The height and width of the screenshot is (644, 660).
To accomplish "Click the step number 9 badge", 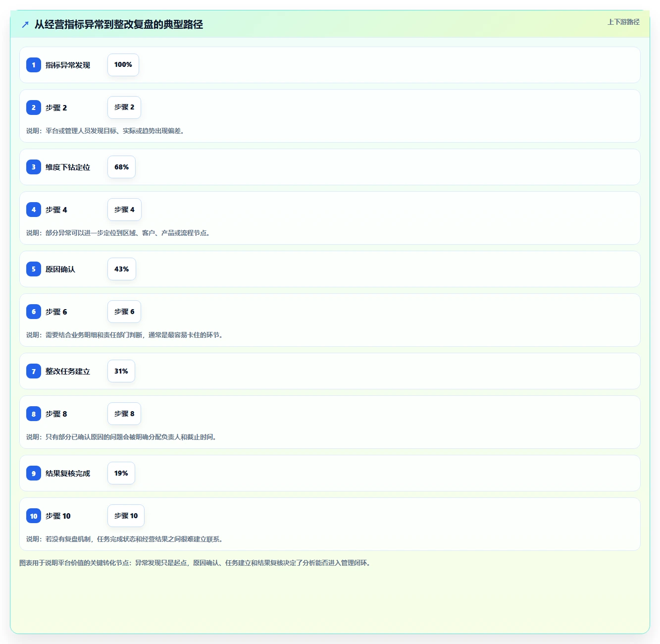I will (34, 473).
